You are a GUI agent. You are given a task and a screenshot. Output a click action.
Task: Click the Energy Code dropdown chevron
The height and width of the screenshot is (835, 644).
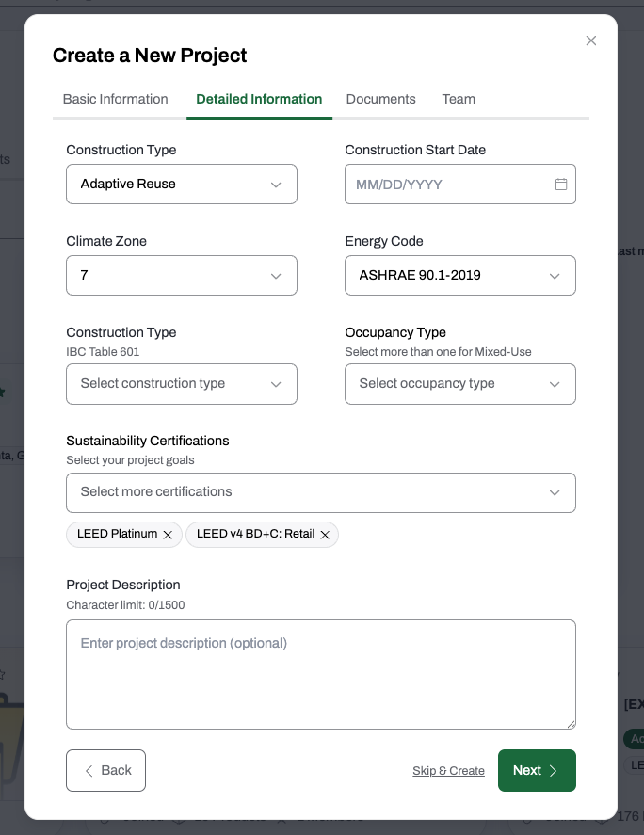tap(555, 276)
